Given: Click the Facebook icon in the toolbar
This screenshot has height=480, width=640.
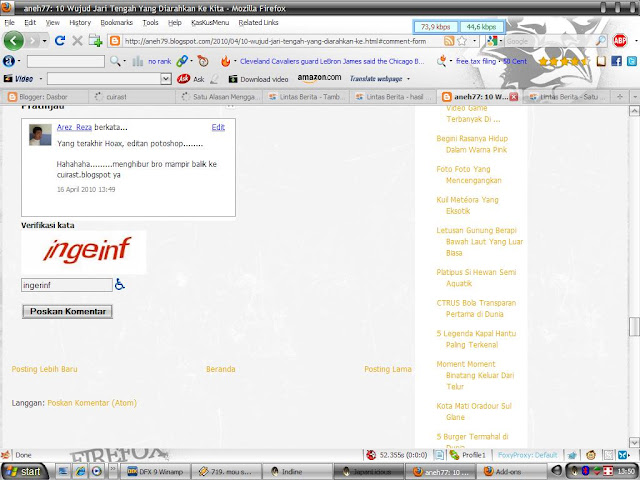Looking at the screenshot, I should [616, 61].
